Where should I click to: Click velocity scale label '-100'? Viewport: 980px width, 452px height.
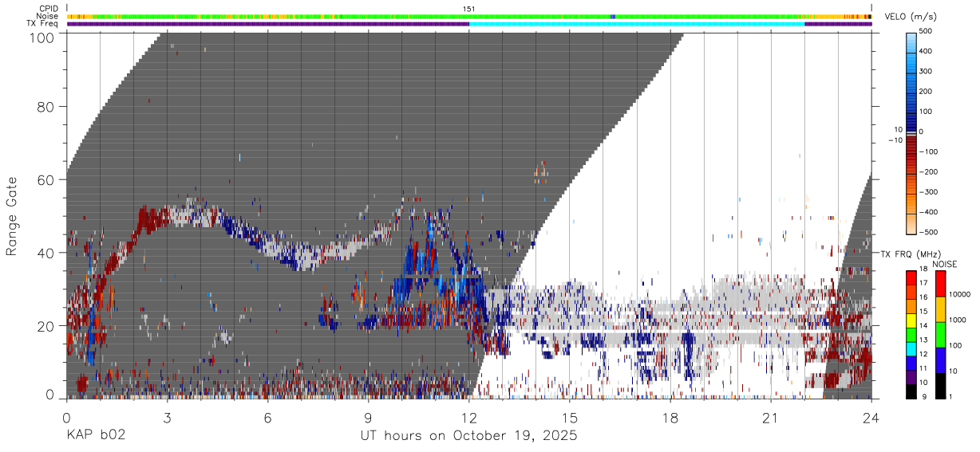(x=929, y=151)
